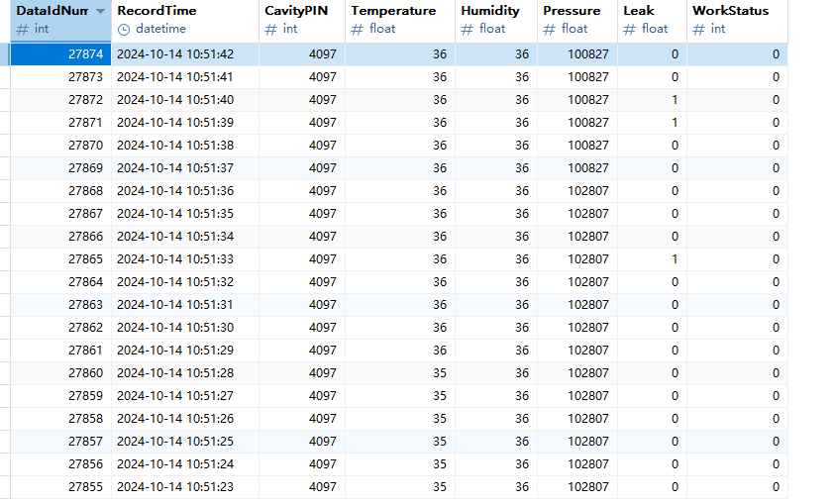Select the Pressure column header
This screenshot has width=835, height=504.
(x=572, y=11)
